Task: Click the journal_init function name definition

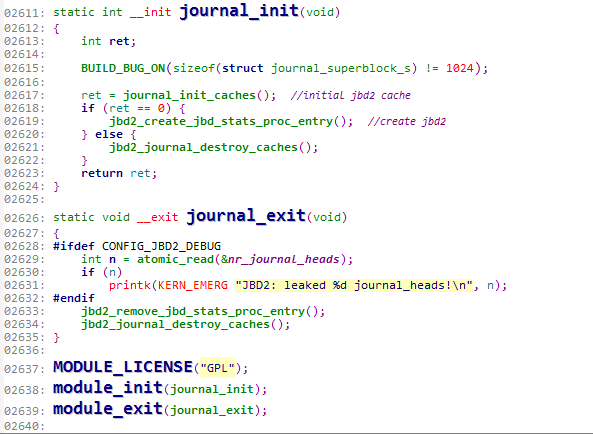Action: click(x=239, y=10)
